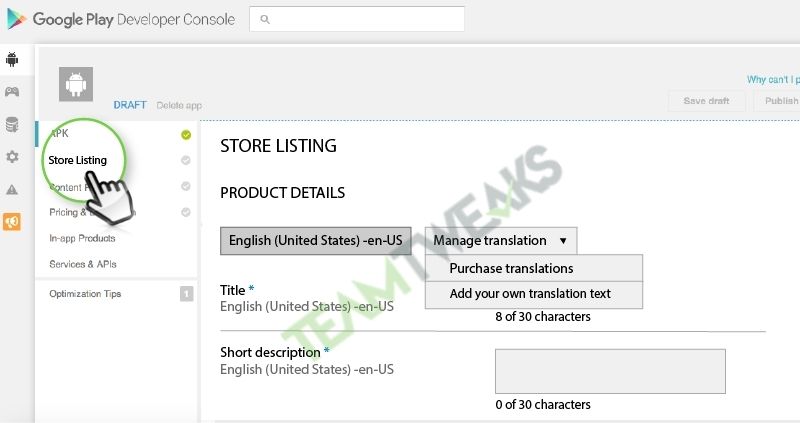The width and height of the screenshot is (800, 423).
Task: Click the STORE LISTING heading
Action: [279, 146]
